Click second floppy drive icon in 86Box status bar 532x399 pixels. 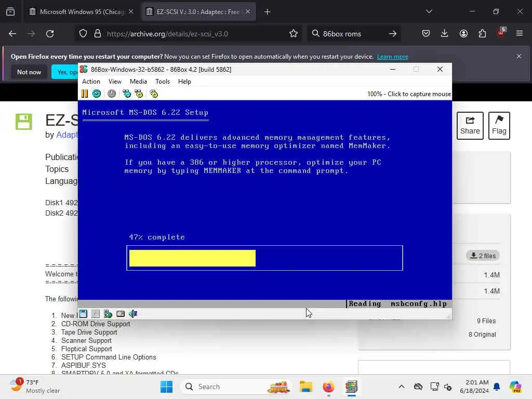(x=96, y=314)
